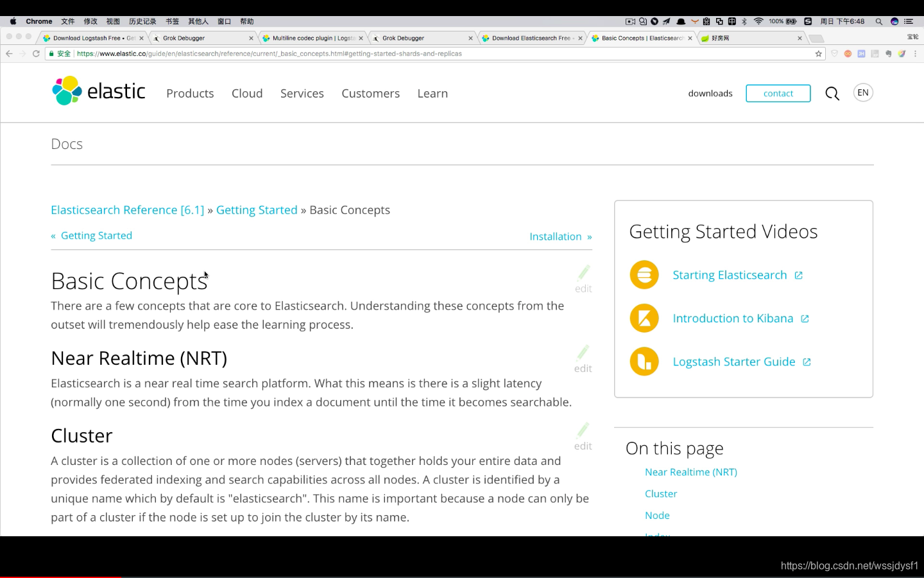Screen dimensions: 924x578
Task: Click the contact button
Action: coord(778,93)
